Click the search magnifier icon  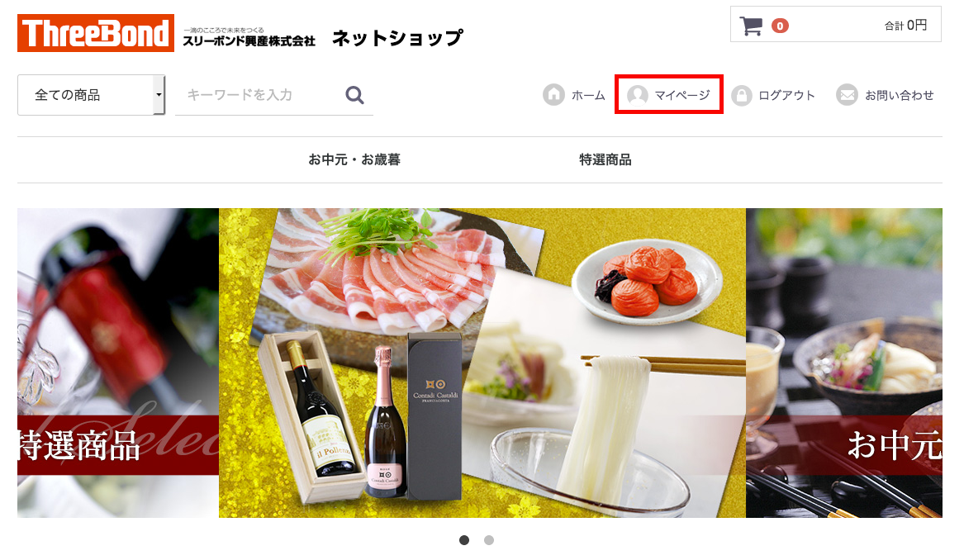coord(354,95)
